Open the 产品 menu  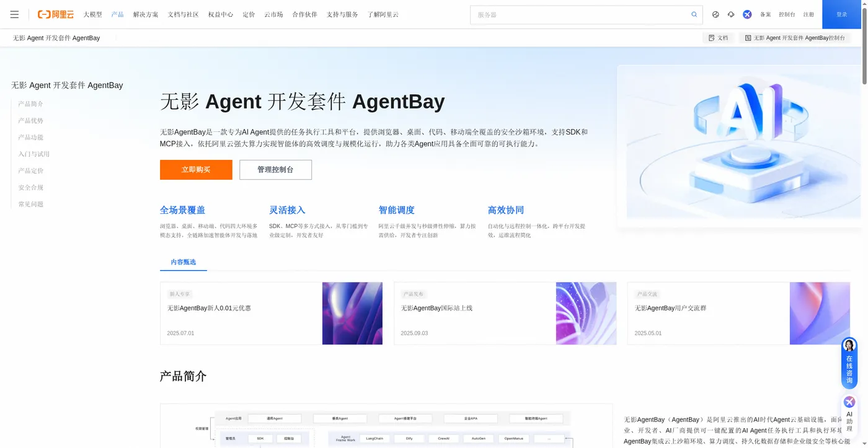[118, 14]
